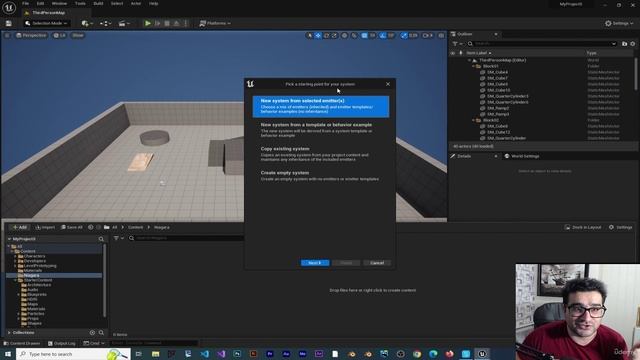Click the Cancel button in the dialog

point(377,263)
